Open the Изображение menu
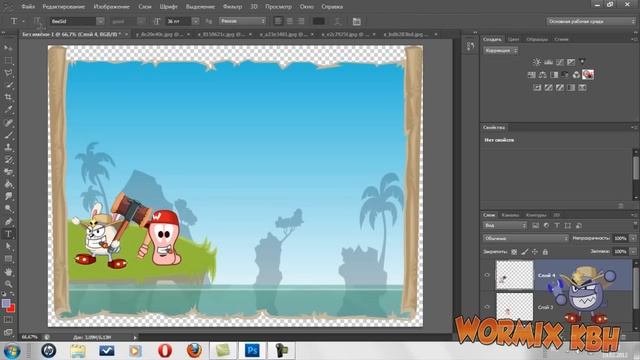This screenshot has height=360, width=640. pos(111,7)
